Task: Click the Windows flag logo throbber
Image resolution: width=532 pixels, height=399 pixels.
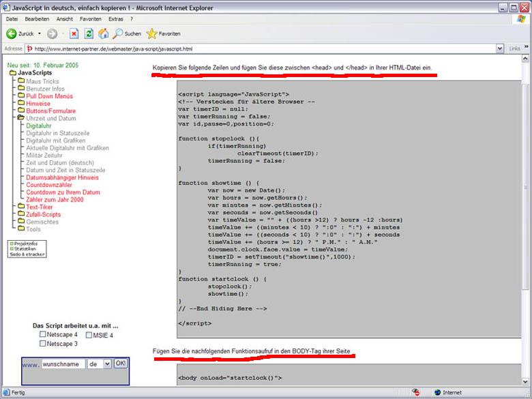Action: (521, 19)
